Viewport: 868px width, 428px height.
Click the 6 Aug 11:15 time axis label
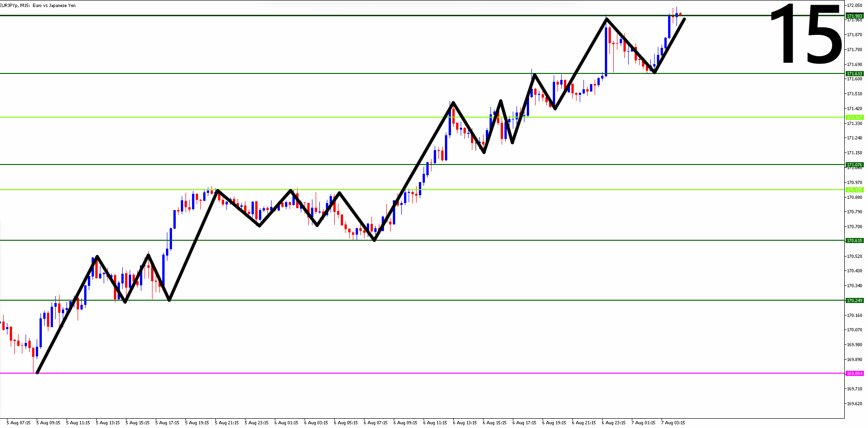point(435,423)
